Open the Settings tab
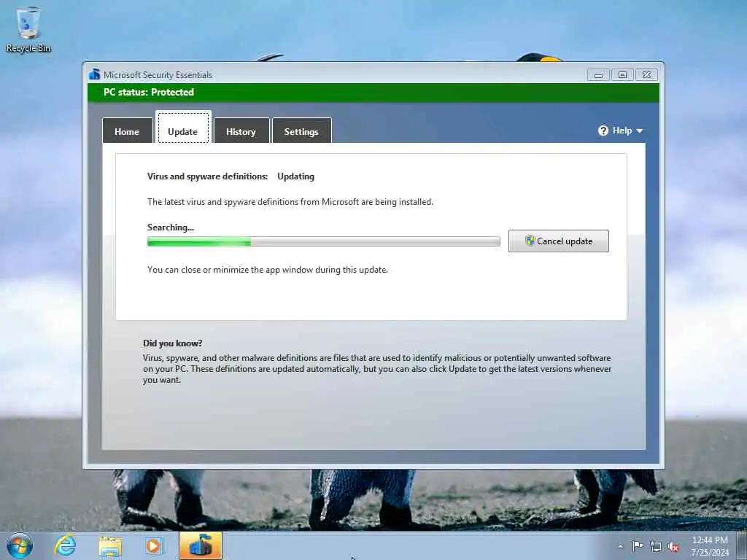Image resolution: width=747 pixels, height=560 pixels. tap(301, 131)
